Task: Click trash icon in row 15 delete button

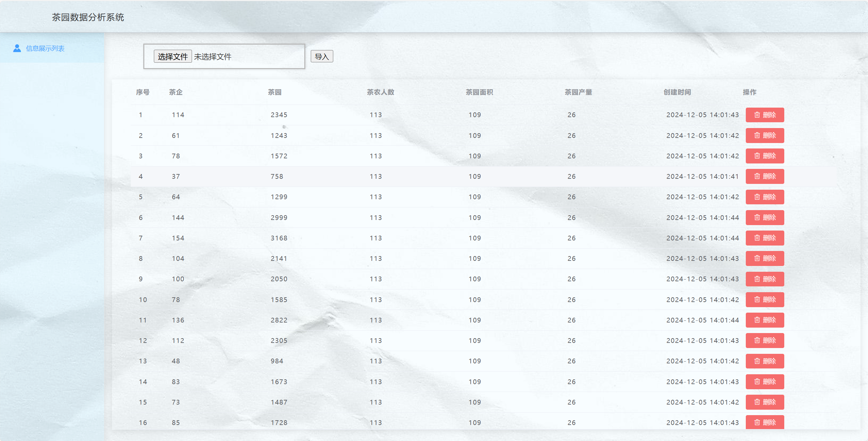Action: click(757, 402)
